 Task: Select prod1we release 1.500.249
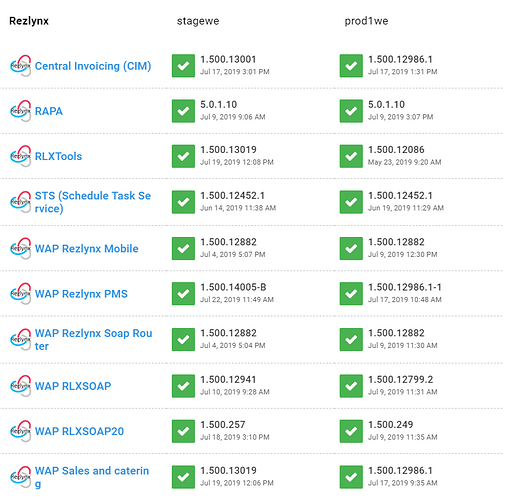391,424
